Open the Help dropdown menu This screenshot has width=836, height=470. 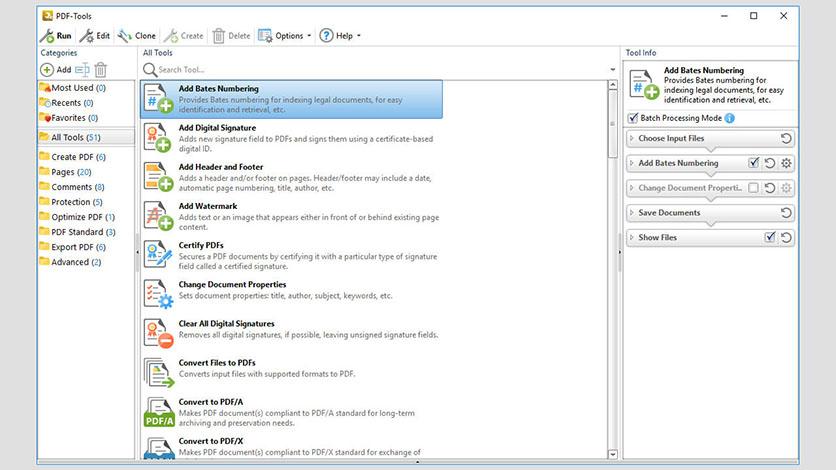pyautogui.click(x=340, y=36)
